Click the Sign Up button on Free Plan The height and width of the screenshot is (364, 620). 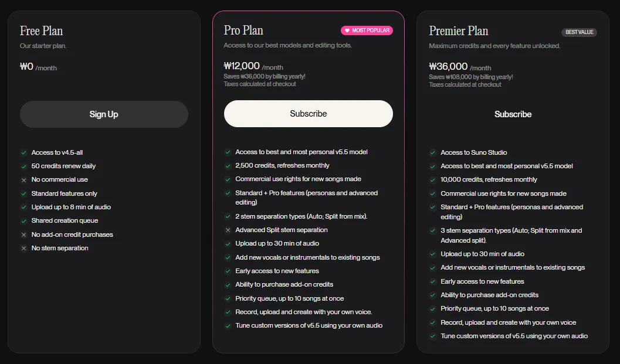coord(104,114)
